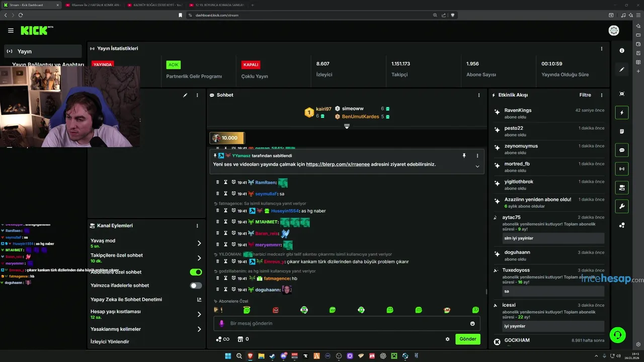Click the RavenKings abone oldu event
The height and width of the screenshot is (362, 644).
pos(549,113)
